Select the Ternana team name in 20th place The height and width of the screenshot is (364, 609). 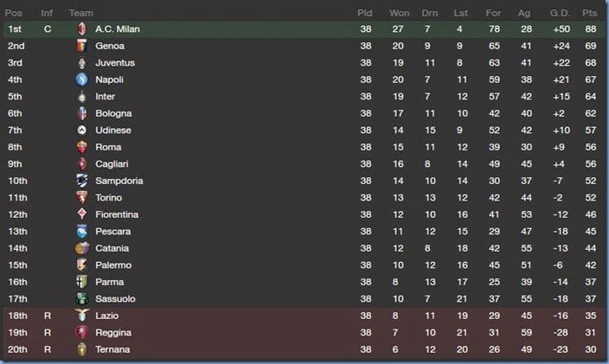coord(113,349)
